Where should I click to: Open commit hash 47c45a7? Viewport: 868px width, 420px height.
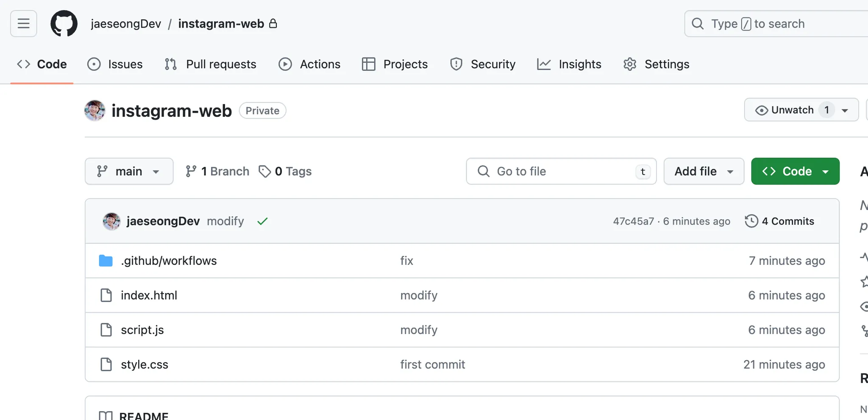pyautogui.click(x=634, y=221)
